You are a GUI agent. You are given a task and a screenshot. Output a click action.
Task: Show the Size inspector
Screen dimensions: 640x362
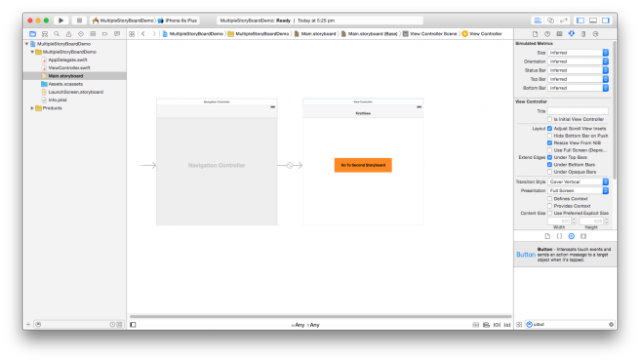584,34
